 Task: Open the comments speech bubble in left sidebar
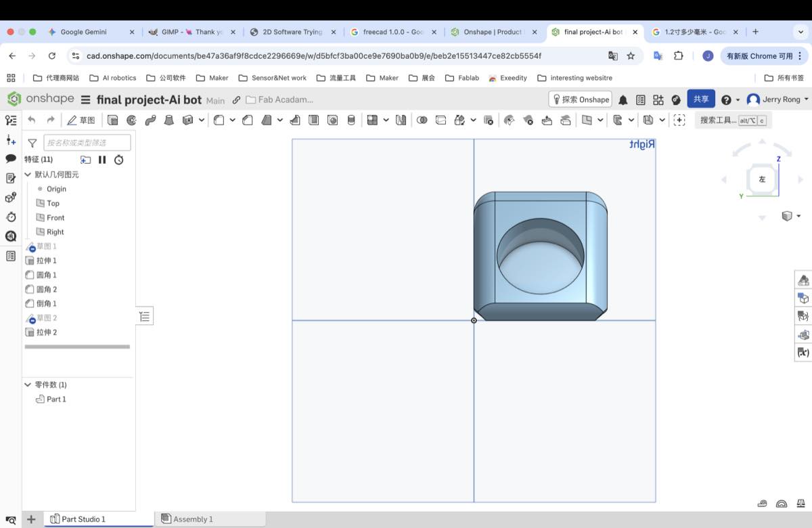(x=10, y=158)
